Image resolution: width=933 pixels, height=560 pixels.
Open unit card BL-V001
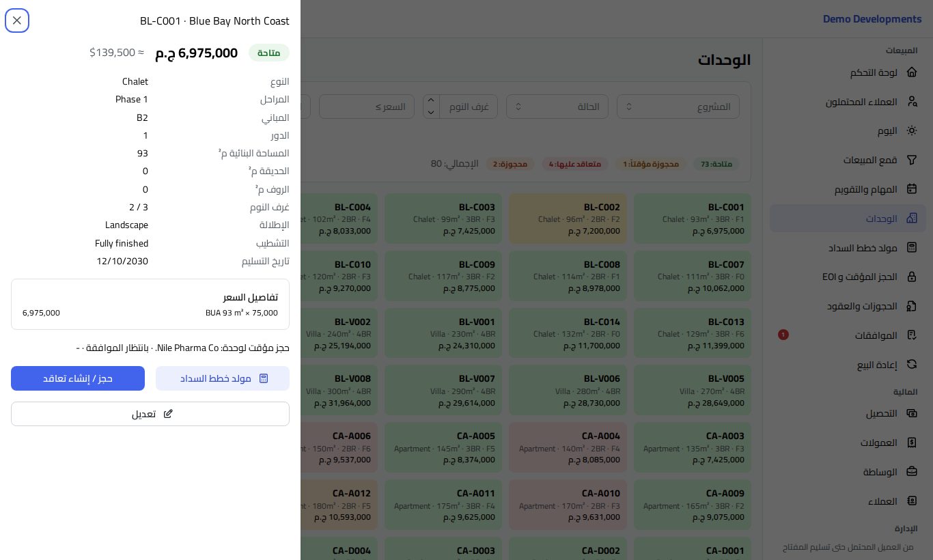pyautogui.click(x=443, y=333)
